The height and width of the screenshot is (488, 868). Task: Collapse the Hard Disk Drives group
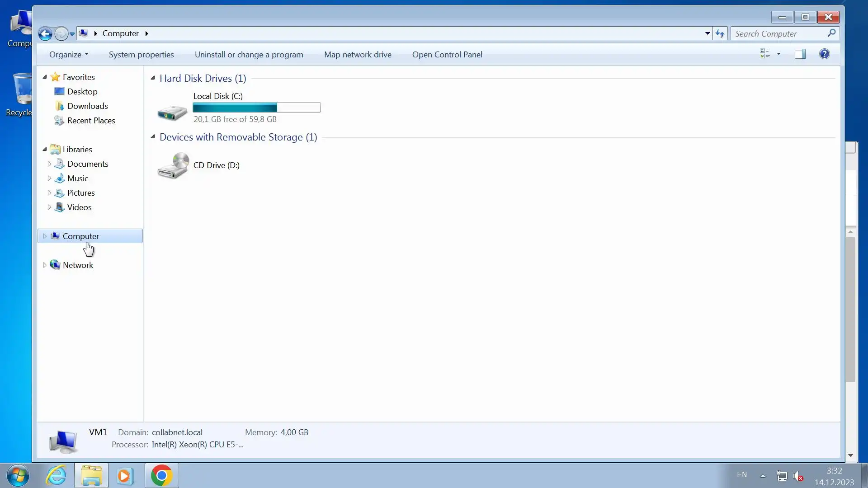click(153, 78)
